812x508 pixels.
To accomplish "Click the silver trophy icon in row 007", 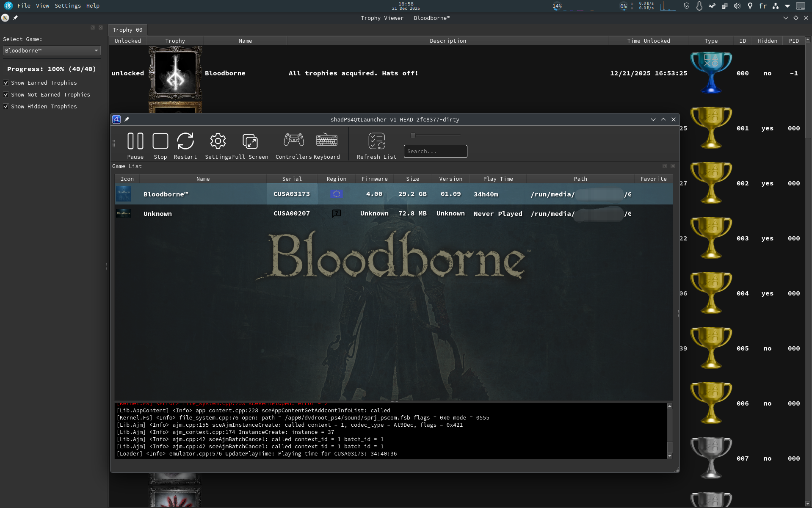I will tap(711, 458).
